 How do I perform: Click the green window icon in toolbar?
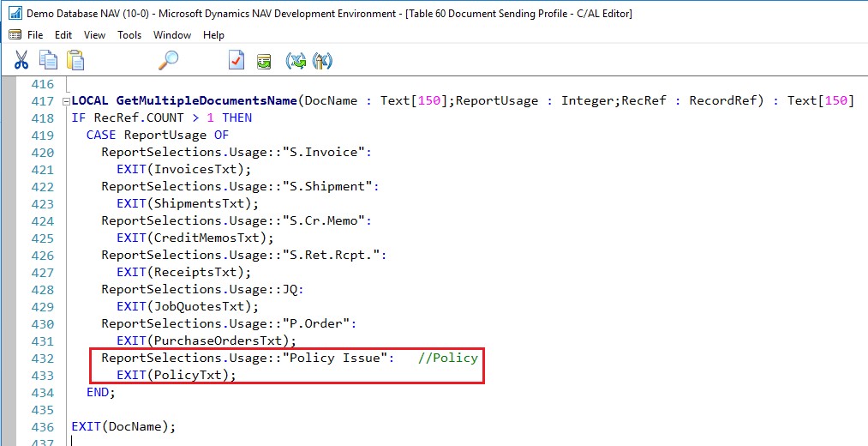265,61
